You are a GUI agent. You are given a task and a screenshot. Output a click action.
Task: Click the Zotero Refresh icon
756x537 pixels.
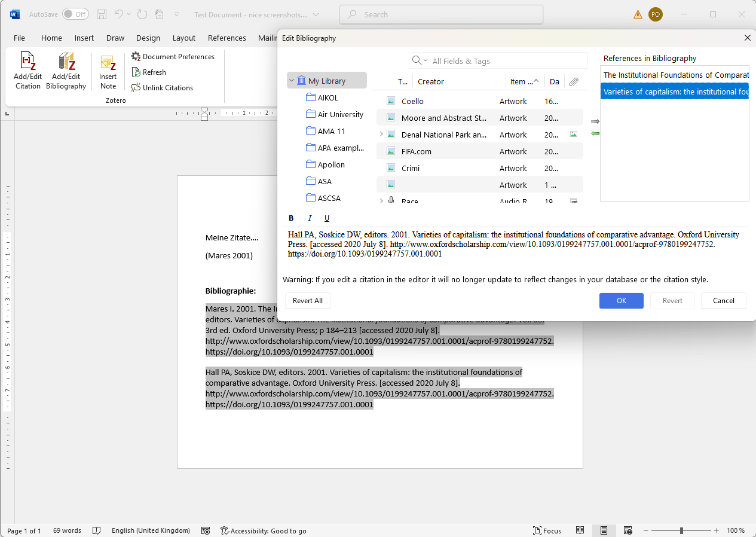click(x=136, y=72)
